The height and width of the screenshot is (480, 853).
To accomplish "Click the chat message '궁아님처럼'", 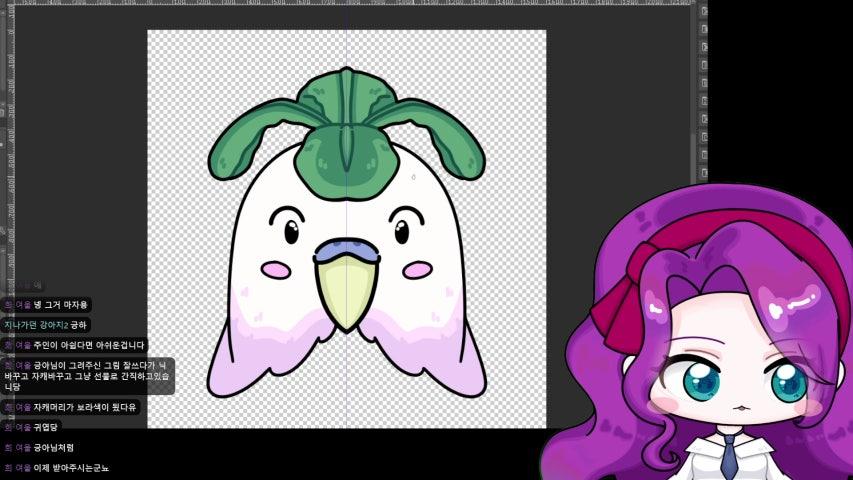I will (53, 448).
